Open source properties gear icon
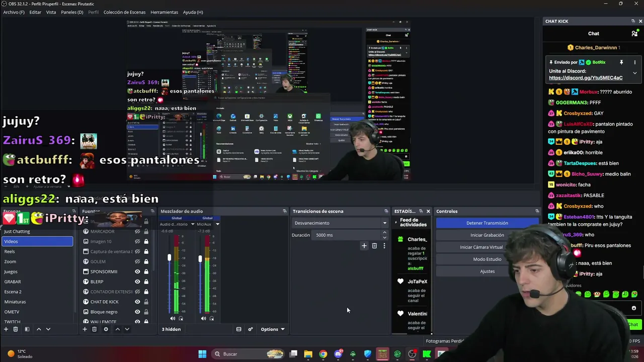The image size is (644, 362). pyautogui.click(x=106, y=329)
